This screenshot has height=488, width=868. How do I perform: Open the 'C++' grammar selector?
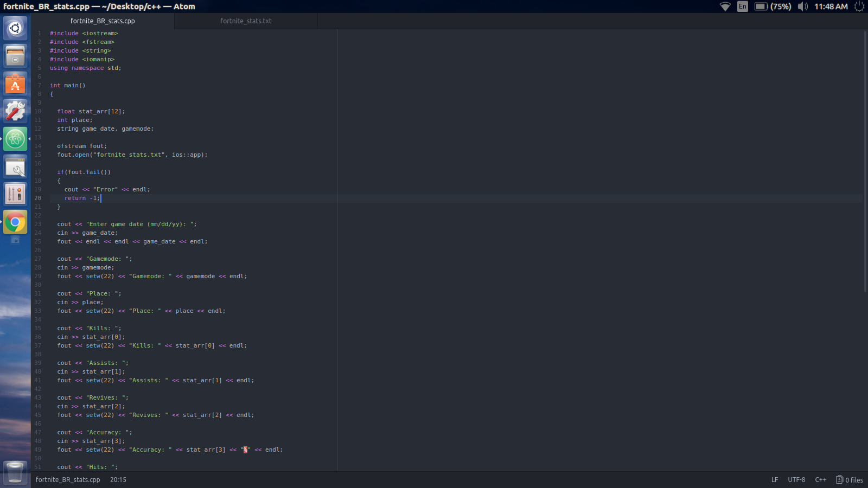click(x=821, y=479)
